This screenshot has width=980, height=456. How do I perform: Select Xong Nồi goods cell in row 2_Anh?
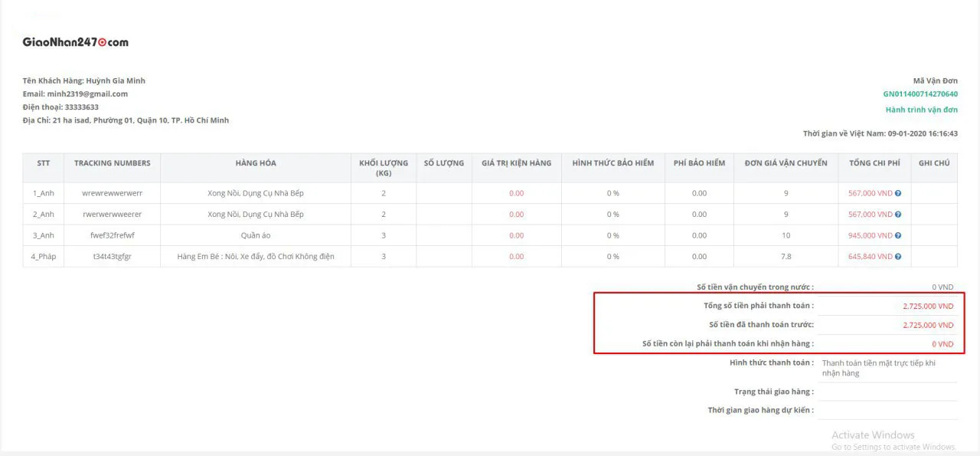tap(256, 215)
